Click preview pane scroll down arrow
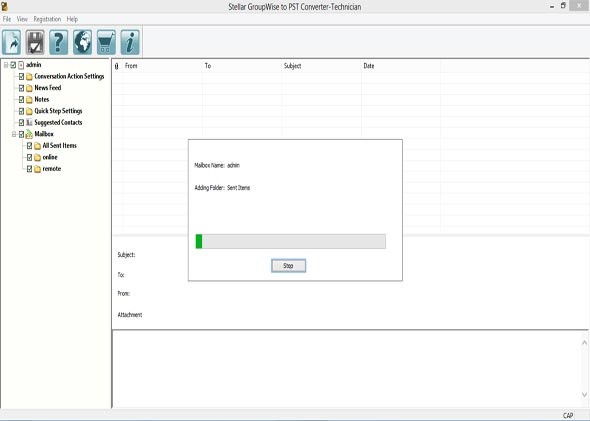Image resolution: width=590 pixels, height=421 pixels. click(584, 394)
